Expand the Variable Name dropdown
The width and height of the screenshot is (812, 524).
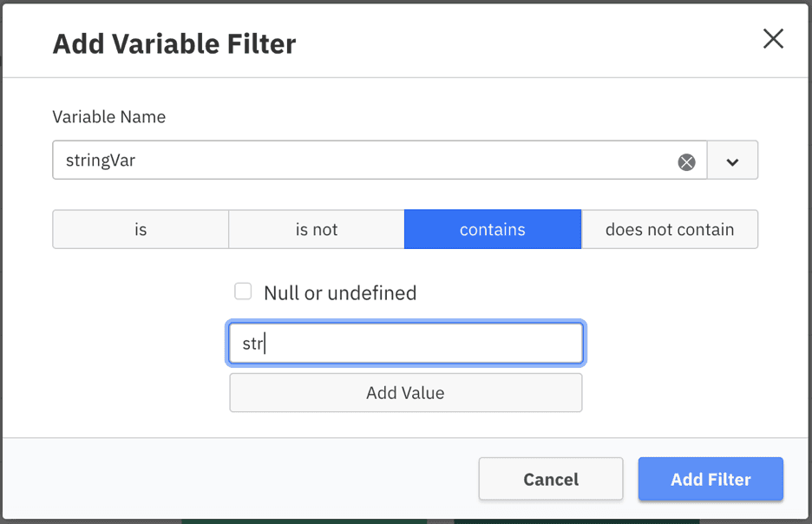(732, 160)
